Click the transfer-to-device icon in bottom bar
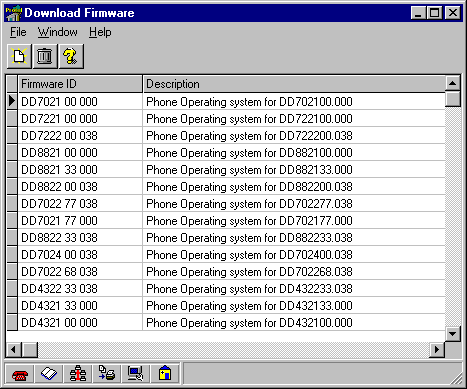The height and width of the screenshot is (389, 467). click(x=106, y=374)
